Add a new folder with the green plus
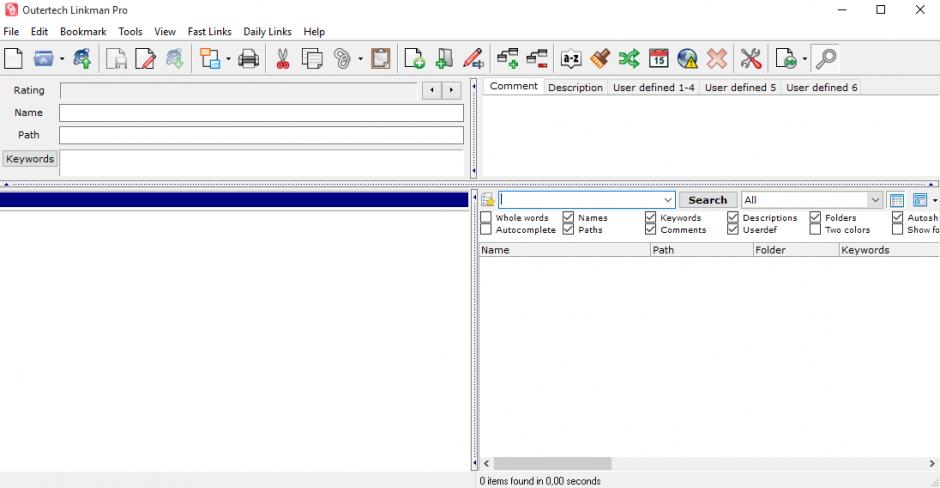 pyautogui.click(x=444, y=59)
